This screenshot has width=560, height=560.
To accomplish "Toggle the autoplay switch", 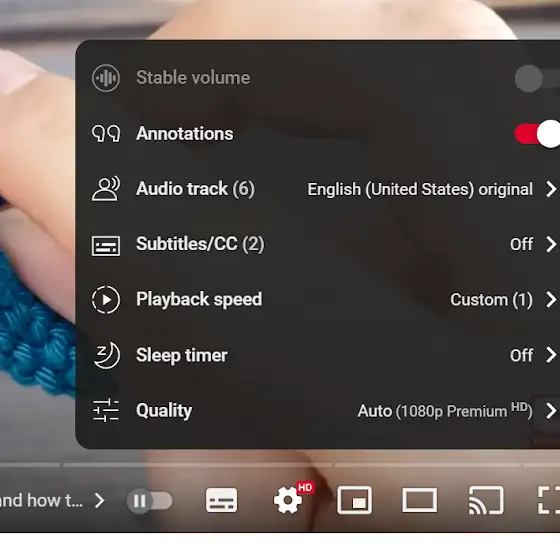I will [150, 500].
